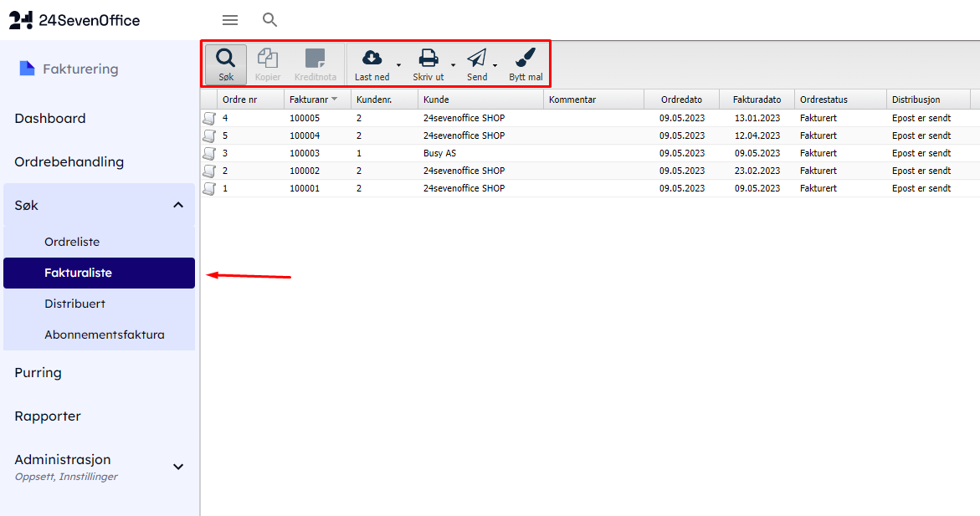Image resolution: width=980 pixels, height=516 pixels.
Task: Click the document icon for order 3
Action: (x=208, y=153)
